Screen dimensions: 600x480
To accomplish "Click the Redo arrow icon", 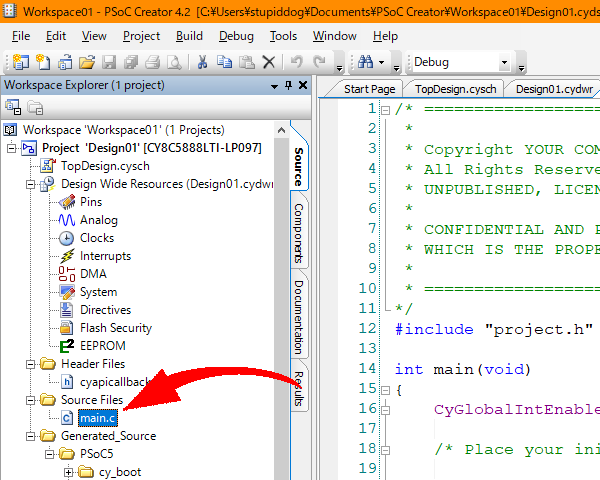I will (319, 61).
